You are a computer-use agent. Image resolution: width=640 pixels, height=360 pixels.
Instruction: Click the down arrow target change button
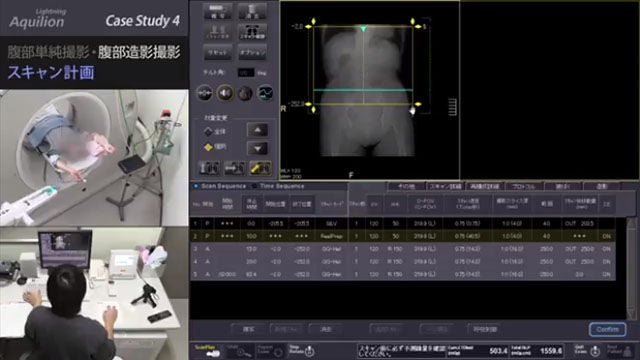(258, 148)
